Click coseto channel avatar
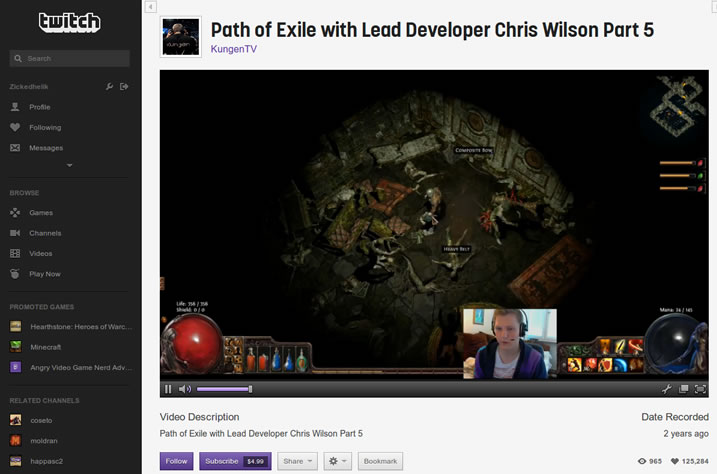Screen dimensions: 717x474 click(16, 420)
